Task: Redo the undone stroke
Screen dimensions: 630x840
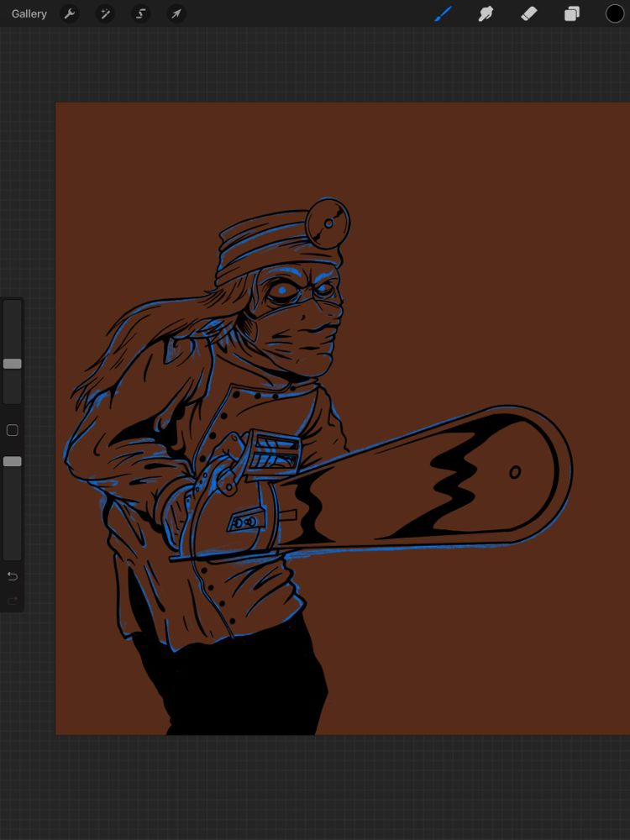Action: (x=13, y=600)
